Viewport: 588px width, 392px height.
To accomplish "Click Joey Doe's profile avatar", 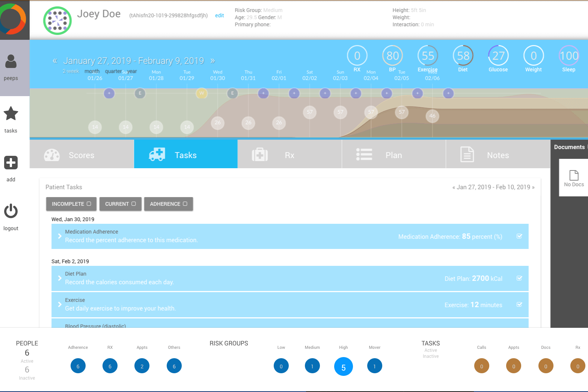I will [57, 21].
